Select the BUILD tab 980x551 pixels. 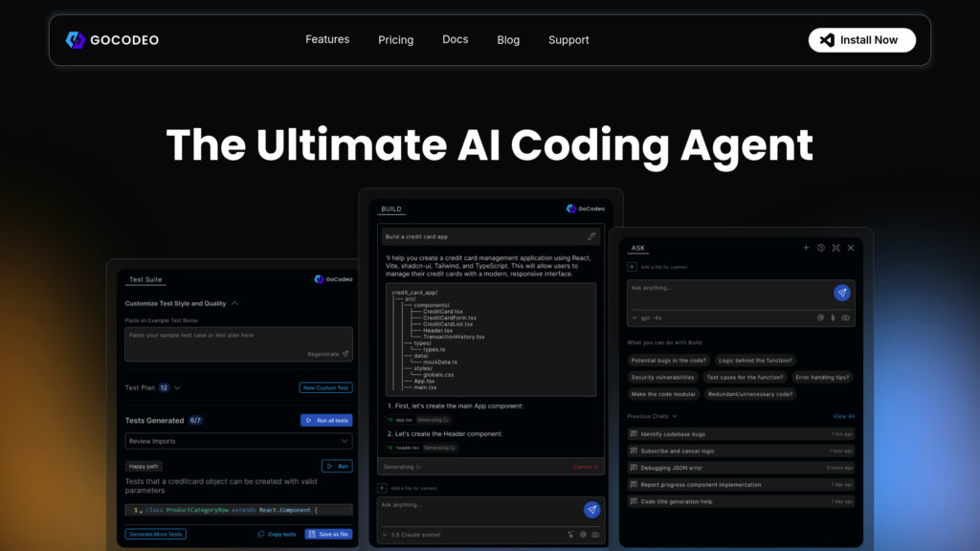(391, 209)
